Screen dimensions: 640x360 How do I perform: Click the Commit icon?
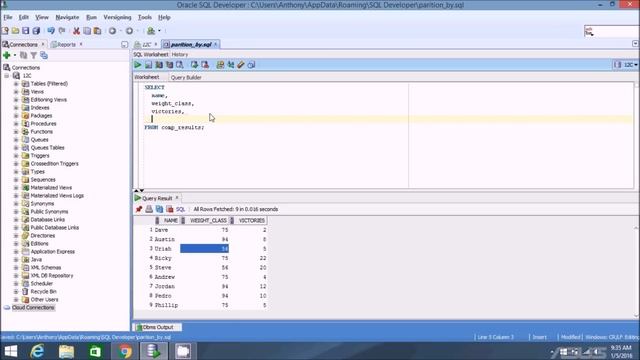pyautogui.click(x=194, y=65)
